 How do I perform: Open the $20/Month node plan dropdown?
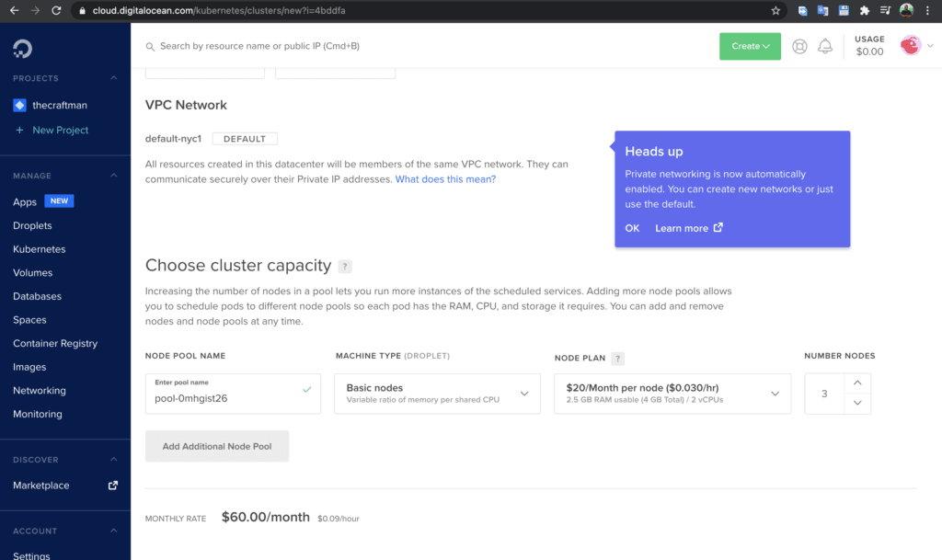click(672, 394)
